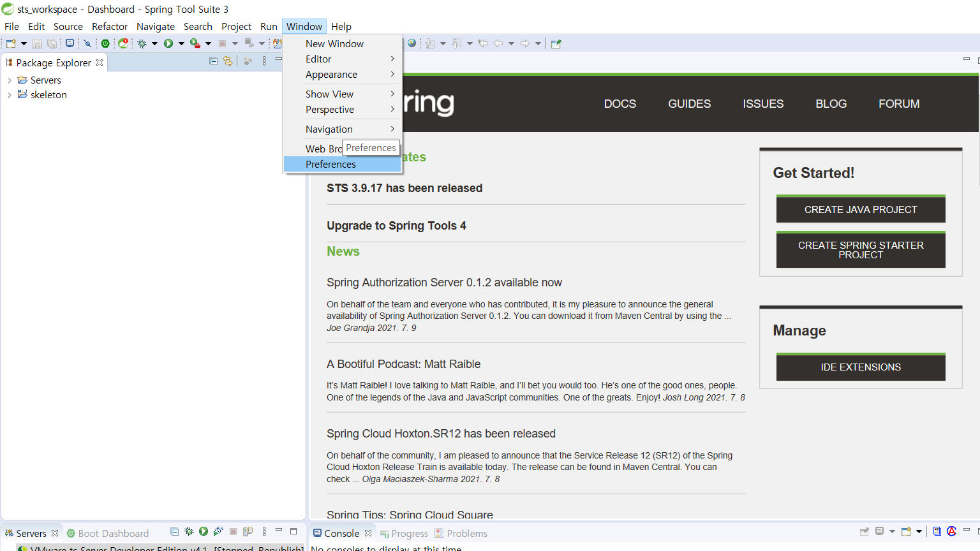Switch to the Problems tab
Image resolution: width=980 pixels, height=551 pixels.
point(461,534)
